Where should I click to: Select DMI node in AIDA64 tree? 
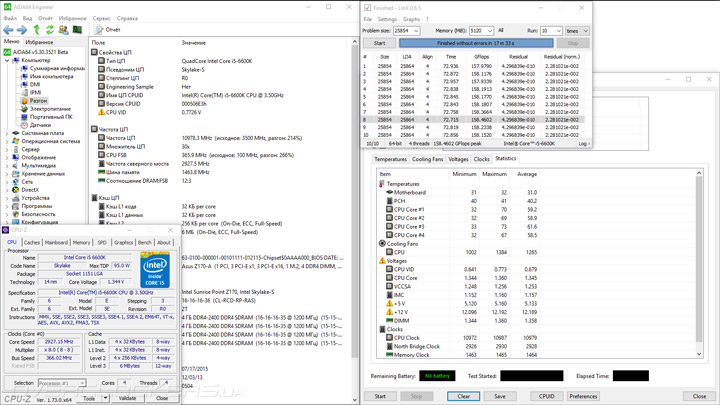(x=35, y=84)
